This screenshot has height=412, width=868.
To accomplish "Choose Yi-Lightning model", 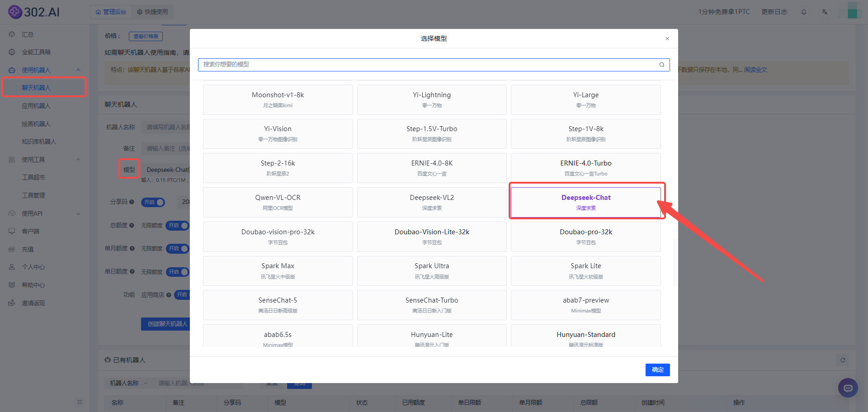I will [432, 99].
